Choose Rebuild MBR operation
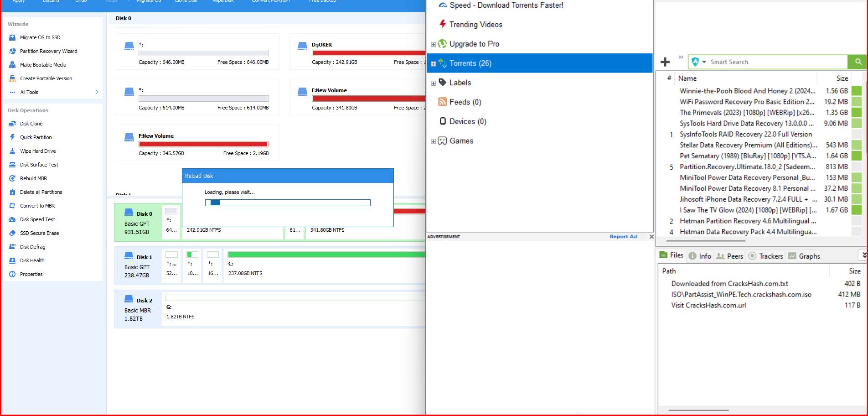The height and width of the screenshot is (416, 868). [x=33, y=178]
